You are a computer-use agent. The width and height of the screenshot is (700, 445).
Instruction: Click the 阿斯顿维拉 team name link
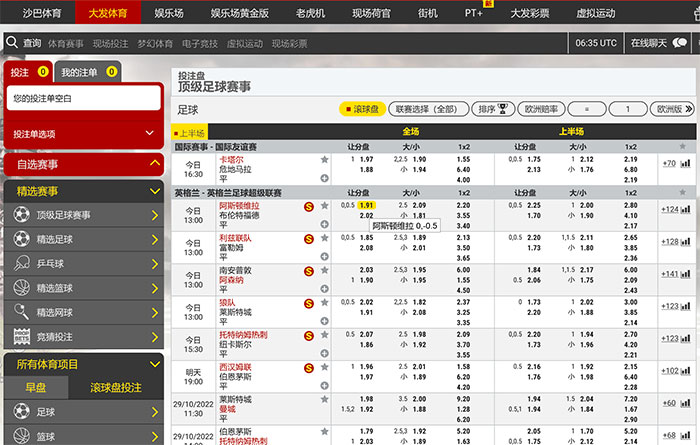point(240,205)
